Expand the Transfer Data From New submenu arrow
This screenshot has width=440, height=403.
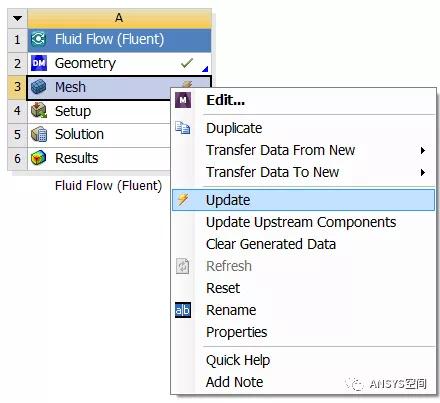423,150
